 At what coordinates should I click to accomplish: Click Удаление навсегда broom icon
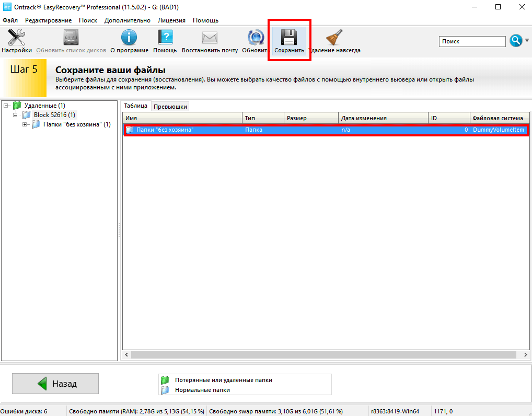pyautogui.click(x=334, y=38)
